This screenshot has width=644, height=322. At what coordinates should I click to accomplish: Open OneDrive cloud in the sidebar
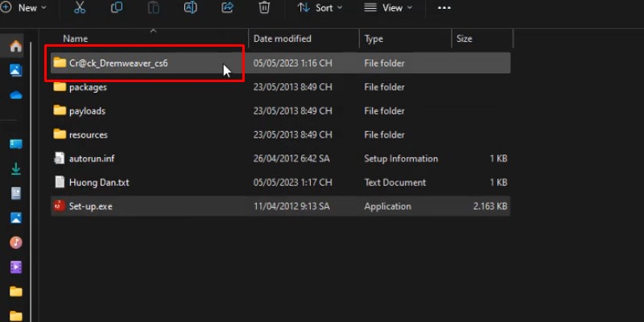tap(15, 95)
